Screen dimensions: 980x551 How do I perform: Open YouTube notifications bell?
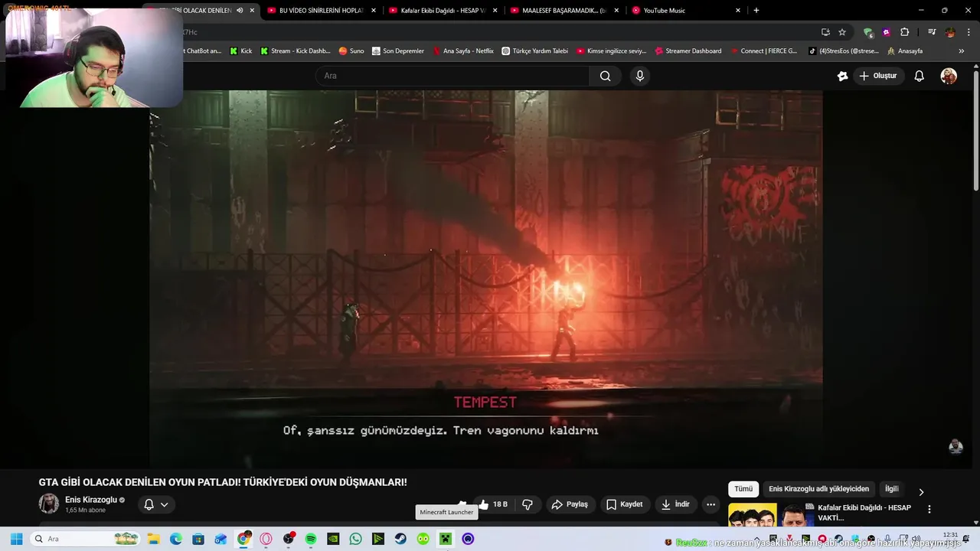pyautogui.click(x=920, y=76)
